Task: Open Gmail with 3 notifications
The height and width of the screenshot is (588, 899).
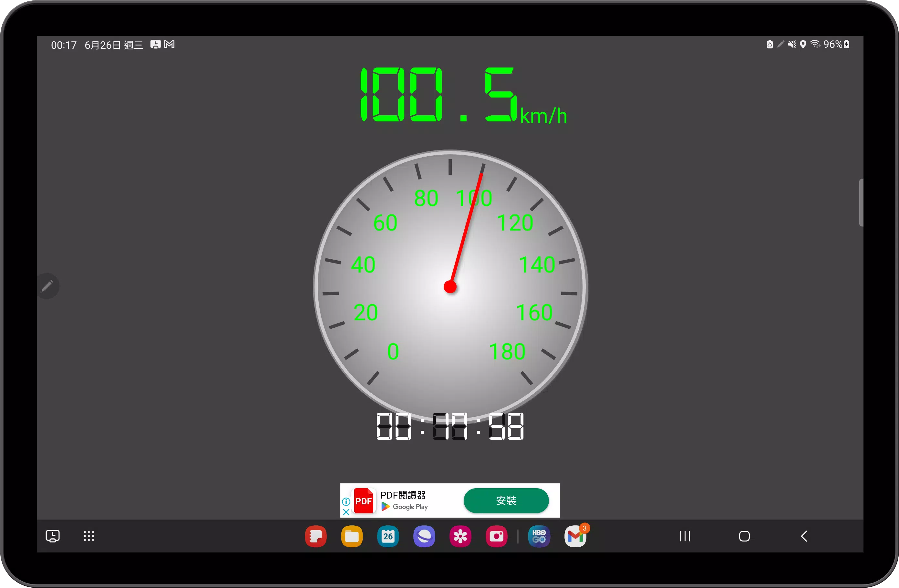Action: point(575,536)
